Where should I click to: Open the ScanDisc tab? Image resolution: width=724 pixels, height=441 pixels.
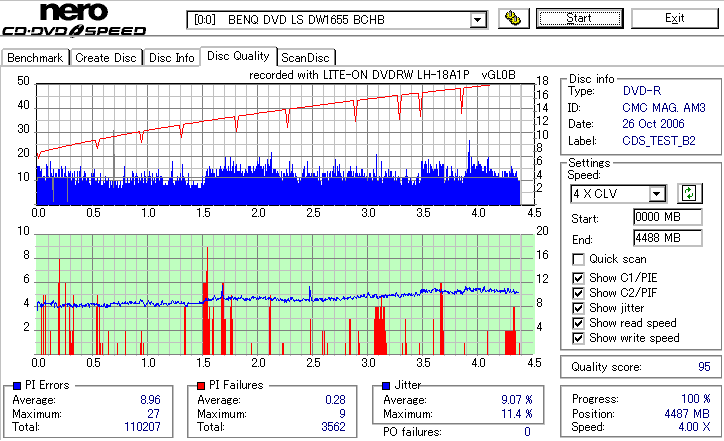(305, 58)
